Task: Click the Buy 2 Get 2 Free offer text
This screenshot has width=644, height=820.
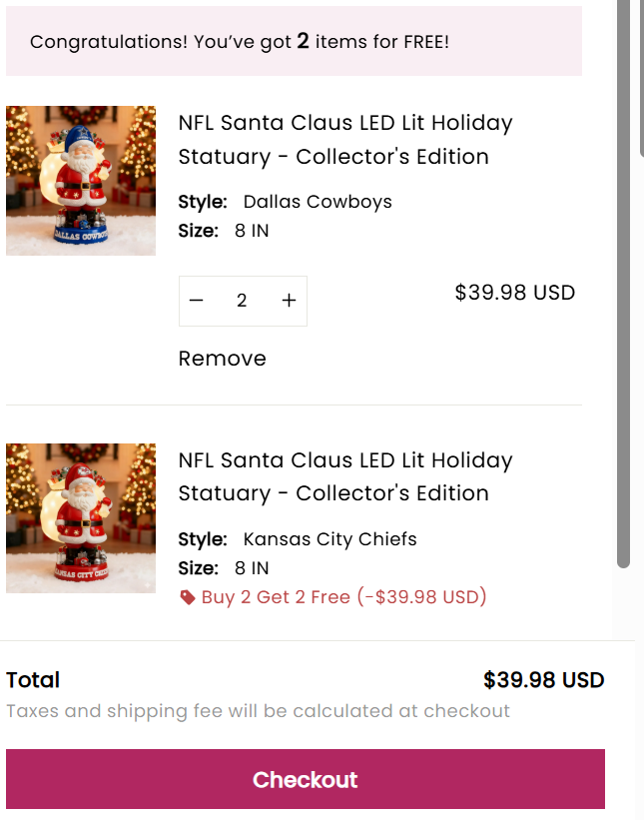Action: (343, 597)
